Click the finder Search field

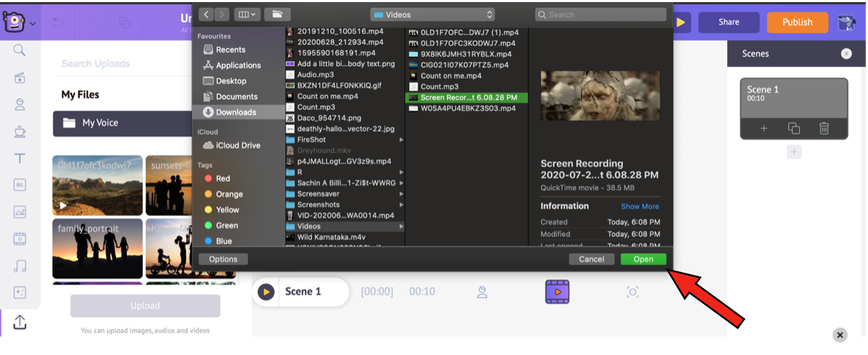tap(600, 15)
